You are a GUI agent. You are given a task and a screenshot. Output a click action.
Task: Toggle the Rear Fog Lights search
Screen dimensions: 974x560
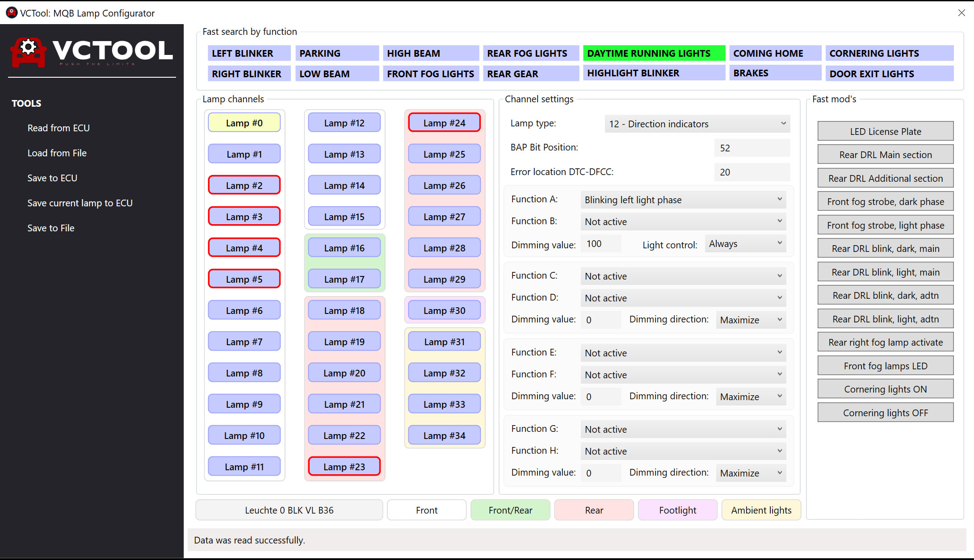(x=530, y=53)
